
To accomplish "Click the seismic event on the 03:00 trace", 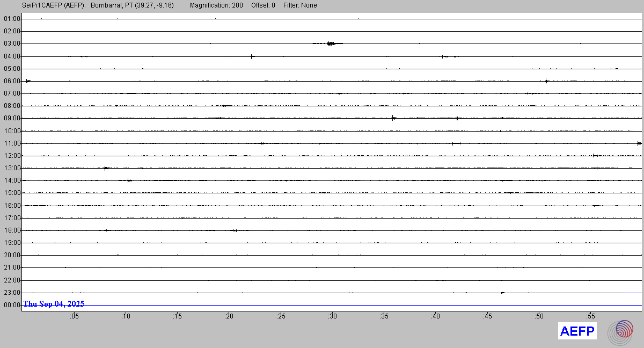I will click(330, 44).
